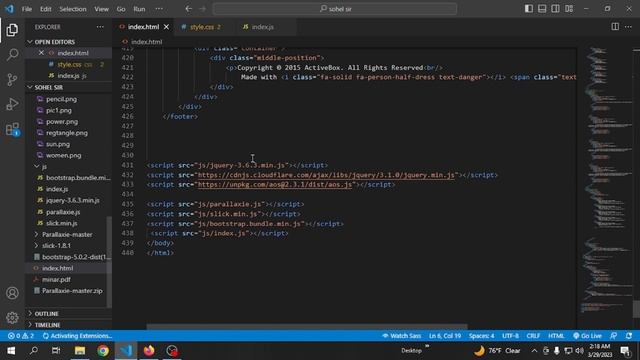
Task: Go back with the left arrow
Action: (188, 9)
